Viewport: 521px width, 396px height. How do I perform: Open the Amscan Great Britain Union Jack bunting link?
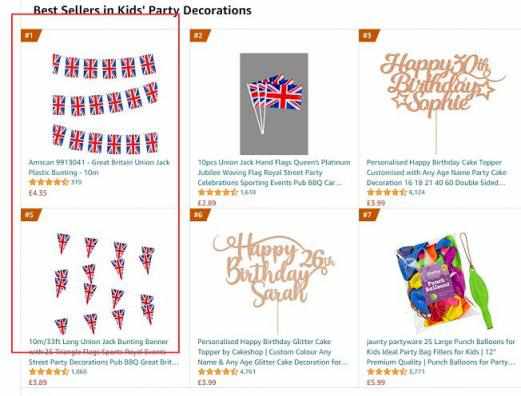coord(99,167)
